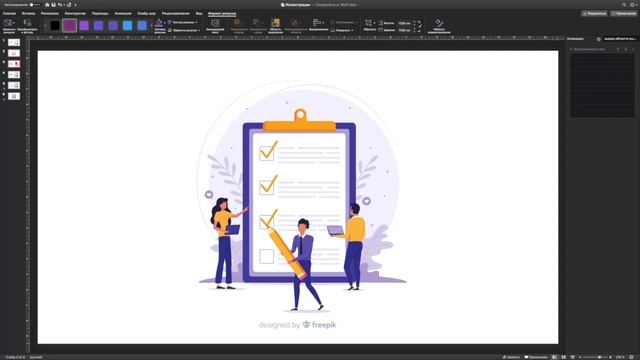640x360 pixels.
Task: Click the Undo arrow icon
Action: coord(60,5)
